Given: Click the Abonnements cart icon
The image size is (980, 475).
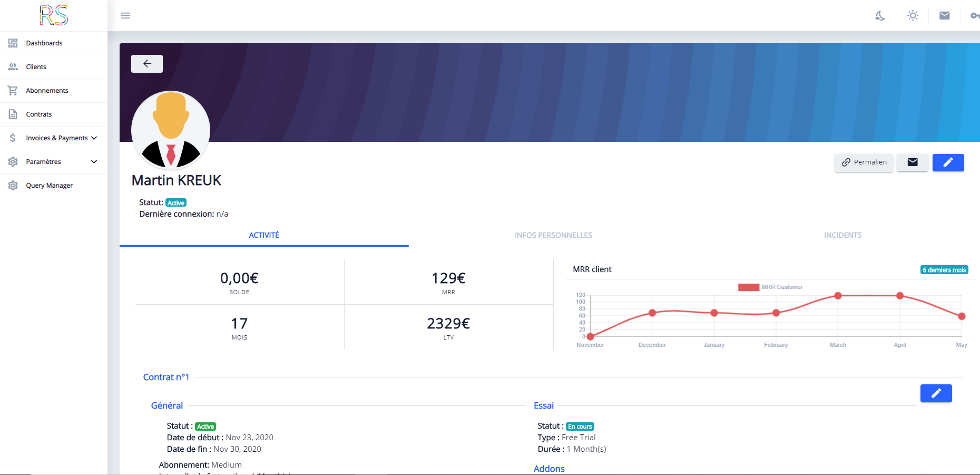Looking at the screenshot, I should point(13,91).
